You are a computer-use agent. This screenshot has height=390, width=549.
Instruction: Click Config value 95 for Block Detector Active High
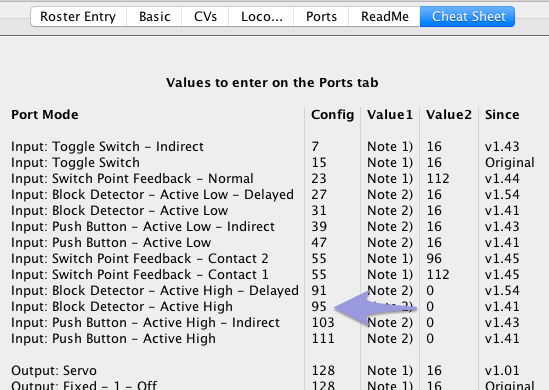click(x=319, y=307)
